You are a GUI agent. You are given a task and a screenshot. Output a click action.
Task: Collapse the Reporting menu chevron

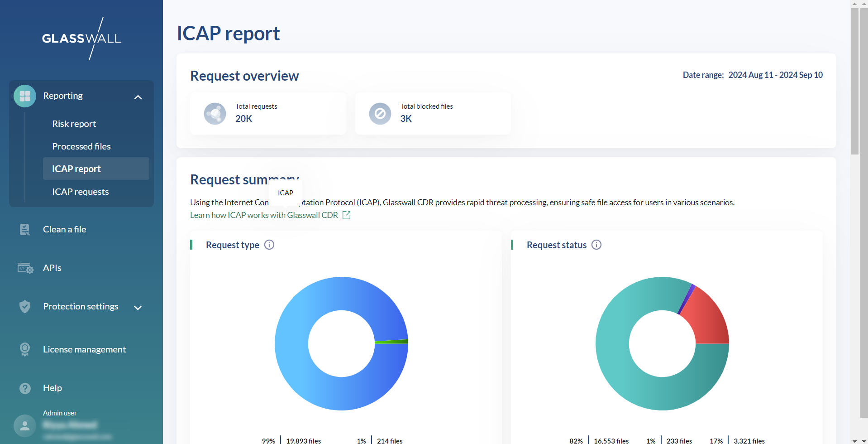tap(138, 97)
